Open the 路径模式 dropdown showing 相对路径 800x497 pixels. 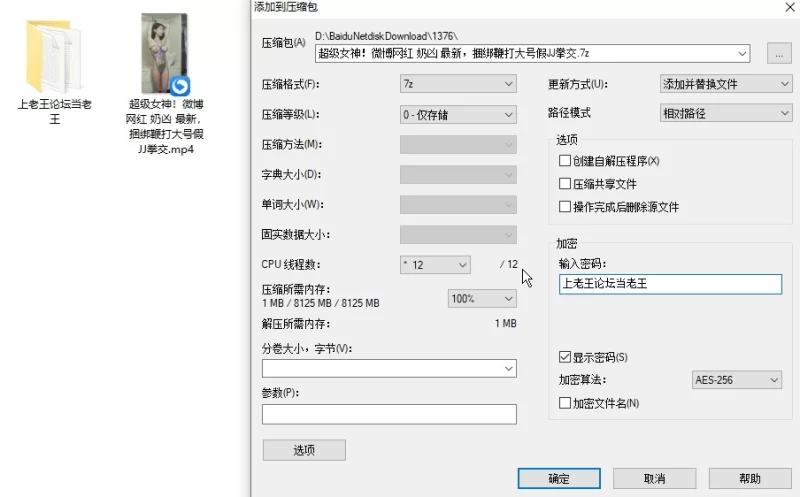coord(726,113)
